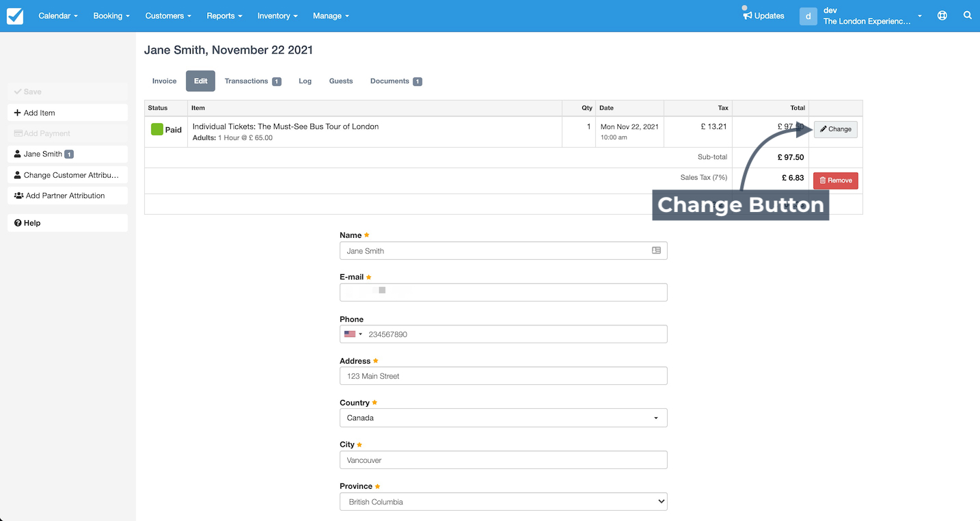Click the green Paid status square
The image size is (980, 521).
point(157,129)
